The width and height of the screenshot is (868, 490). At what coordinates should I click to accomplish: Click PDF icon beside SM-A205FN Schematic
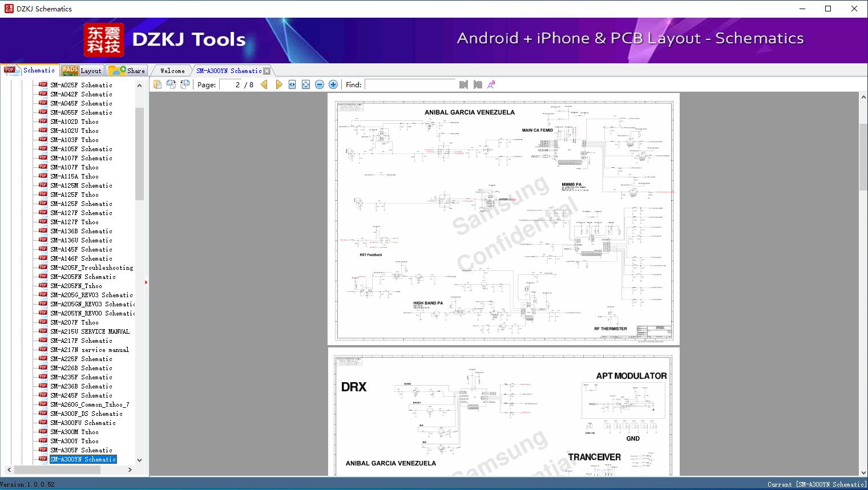coord(43,277)
